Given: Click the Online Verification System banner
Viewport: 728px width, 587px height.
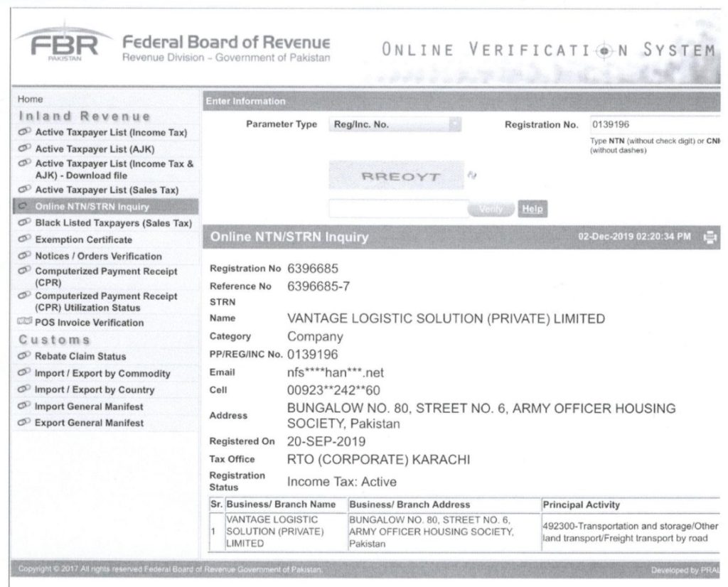Looking at the screenshot, I should (x=548, y=50).
